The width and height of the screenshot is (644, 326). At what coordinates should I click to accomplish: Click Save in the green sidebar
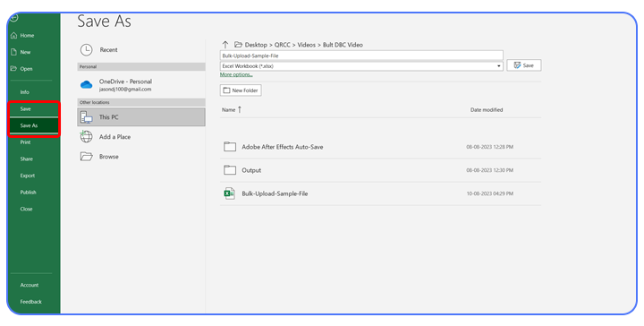click(x=25, y=109)
